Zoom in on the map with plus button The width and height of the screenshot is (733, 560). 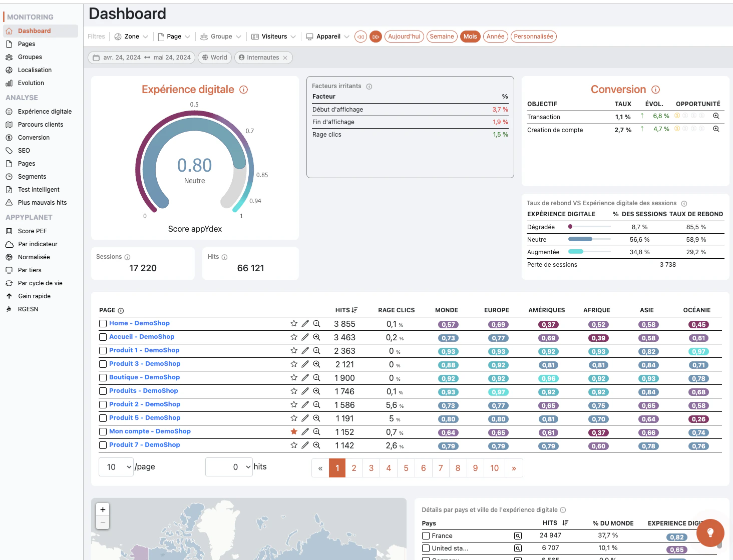click(103, 509)
